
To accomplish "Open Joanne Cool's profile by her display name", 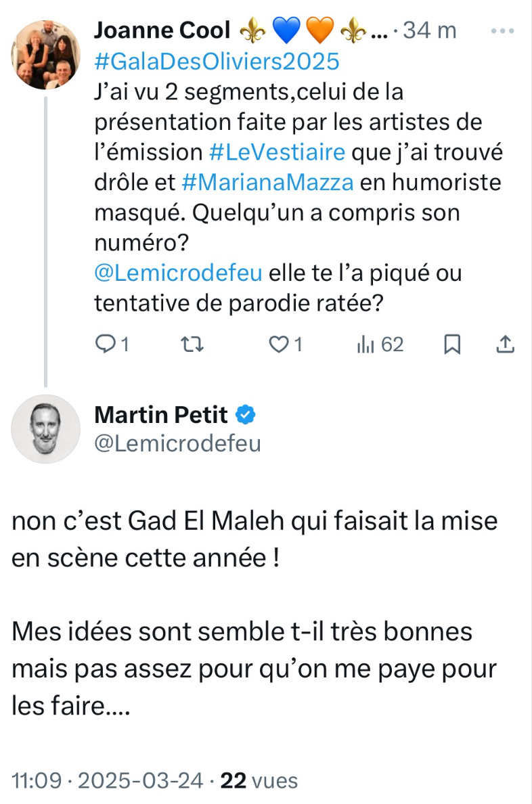I will [x=162, y=30].
